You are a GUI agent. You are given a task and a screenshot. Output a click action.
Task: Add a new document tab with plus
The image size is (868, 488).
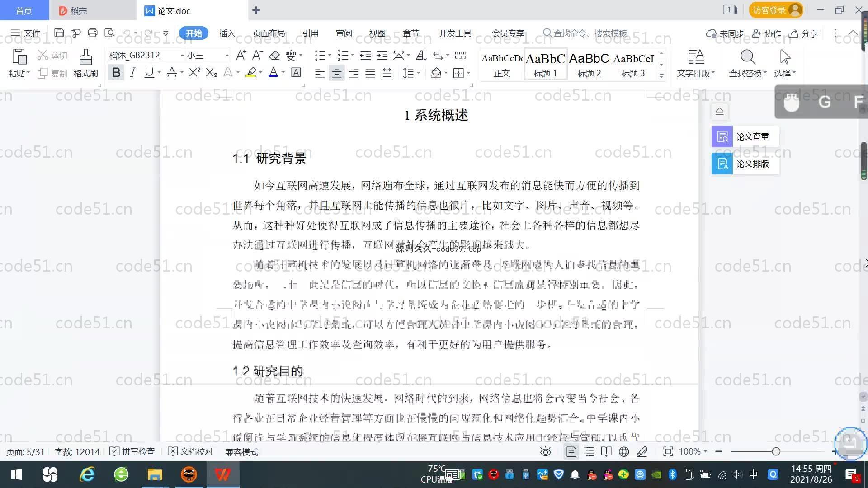pyautogui.click(x=256, y=10)
